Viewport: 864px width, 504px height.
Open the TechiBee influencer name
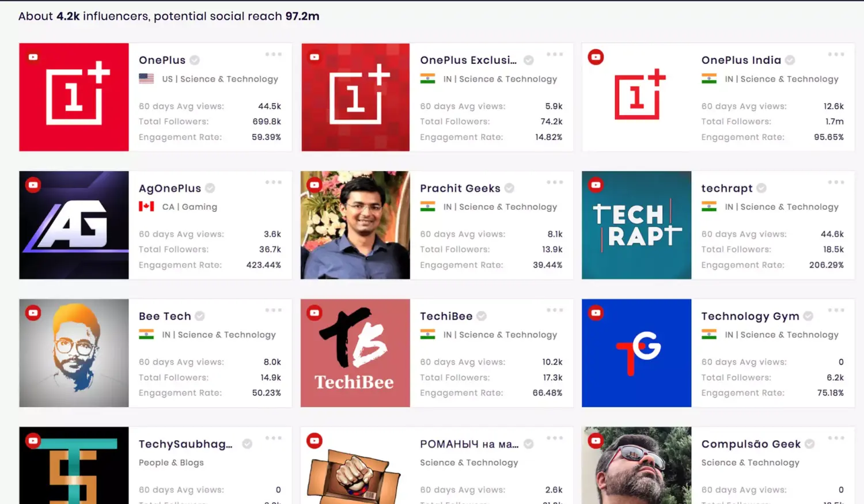point(446,316)
